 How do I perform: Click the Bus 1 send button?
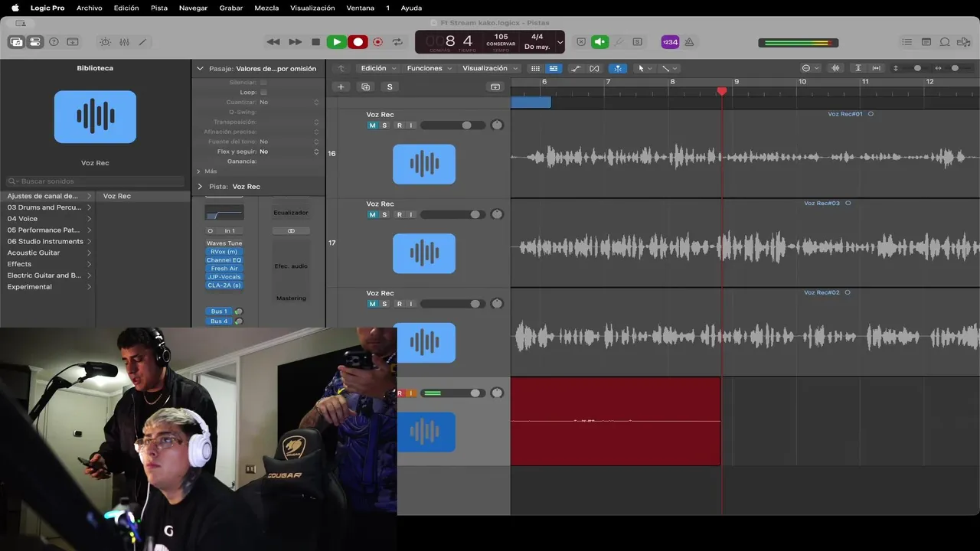(219, 311)
